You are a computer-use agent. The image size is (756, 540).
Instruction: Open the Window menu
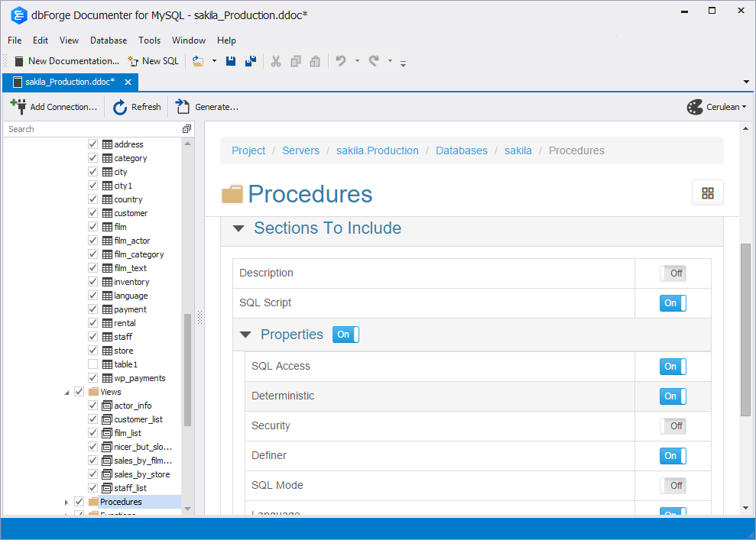click(189, 40)
